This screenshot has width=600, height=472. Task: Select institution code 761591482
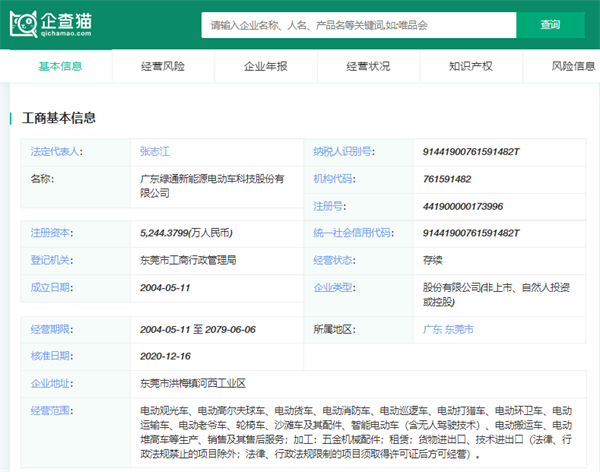[447, 179]
